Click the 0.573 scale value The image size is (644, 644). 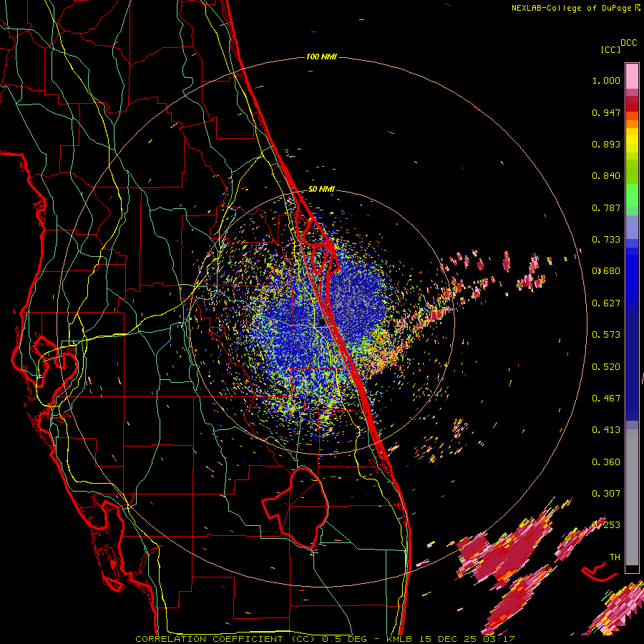coord(606,335)
